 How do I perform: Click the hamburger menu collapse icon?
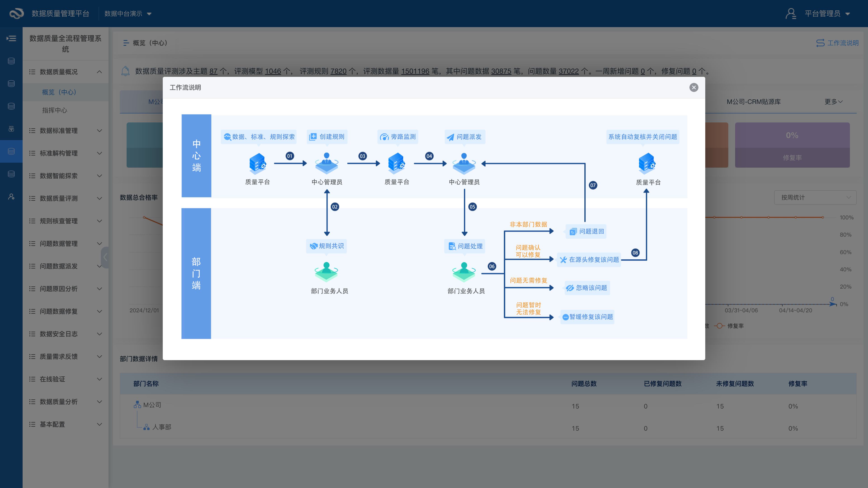pyautogui.click(x=11, y=38)
